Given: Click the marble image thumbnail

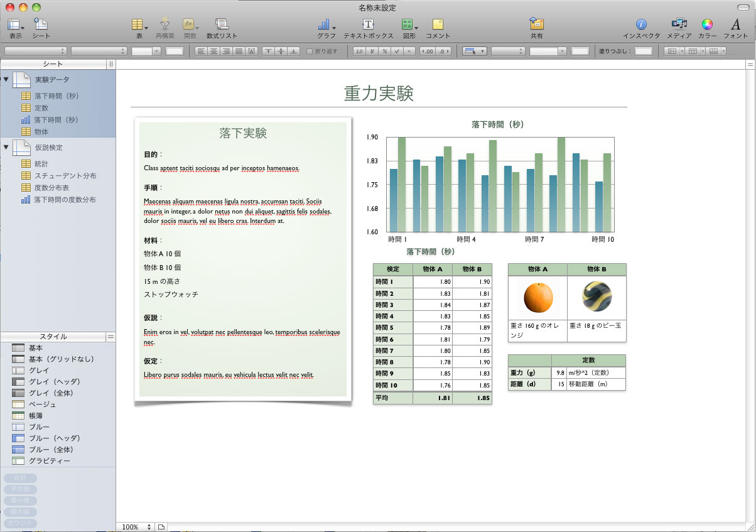Looking at the screenshot, I should 597,296.
